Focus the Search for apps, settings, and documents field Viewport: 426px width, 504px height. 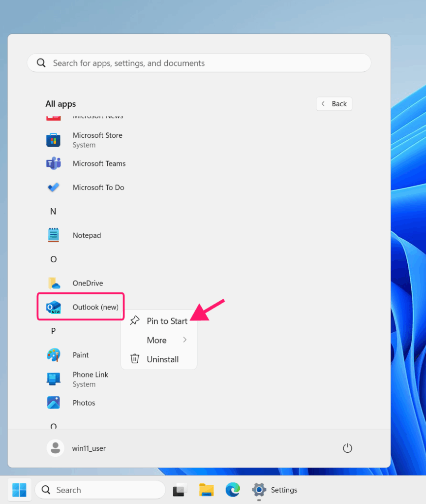coord(199,63)
